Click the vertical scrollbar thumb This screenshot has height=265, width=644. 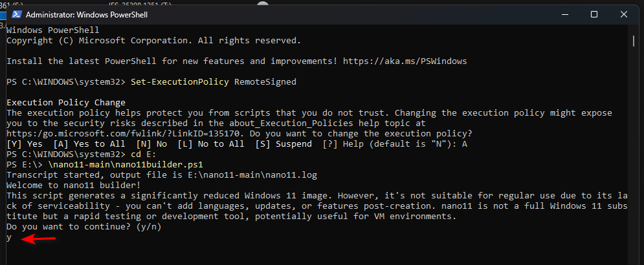click(634, 40)
